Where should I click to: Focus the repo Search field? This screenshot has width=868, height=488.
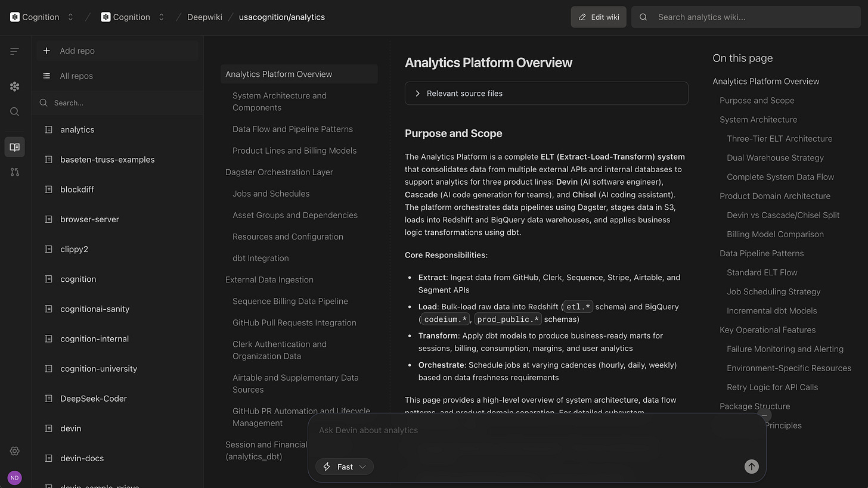(117, 102)
